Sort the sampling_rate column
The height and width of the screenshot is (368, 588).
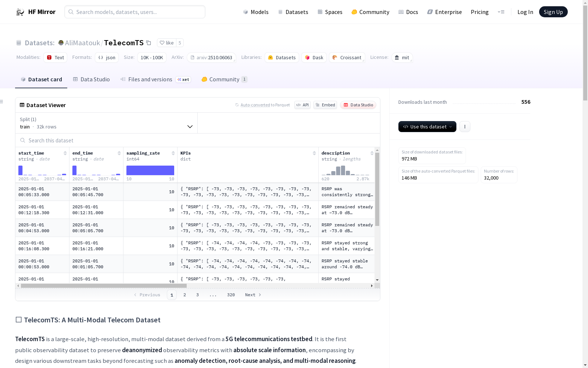[173, 153]
